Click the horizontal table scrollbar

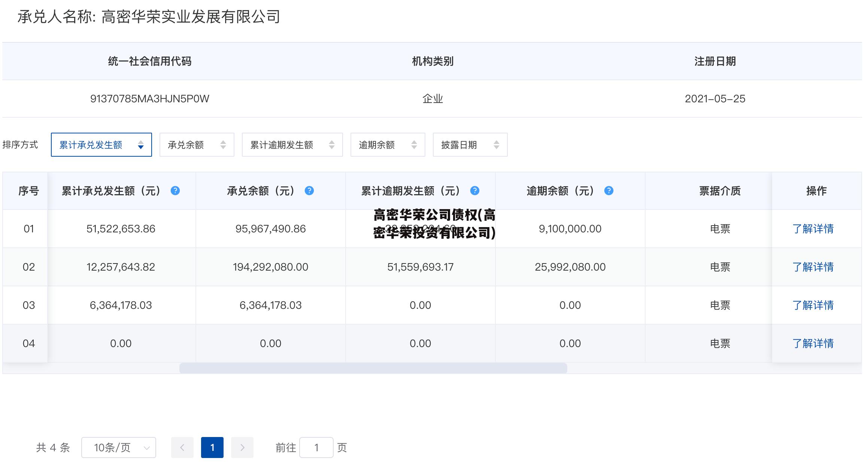pos(373,368)
